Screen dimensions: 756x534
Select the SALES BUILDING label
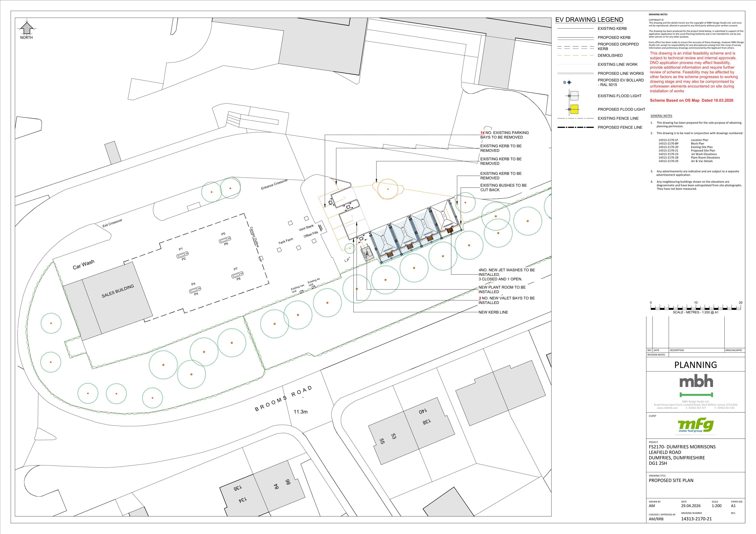(x=118, y=291)
